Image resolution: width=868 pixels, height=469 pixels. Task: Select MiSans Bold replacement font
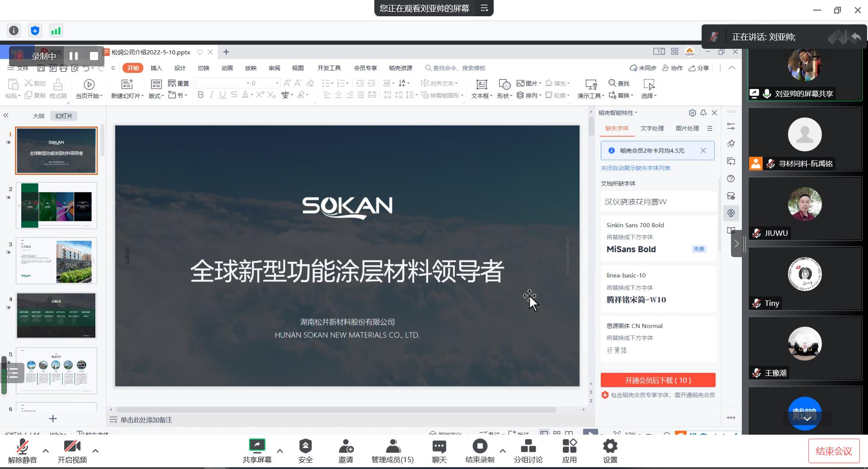pyautogui.click(x=631, y=249)
